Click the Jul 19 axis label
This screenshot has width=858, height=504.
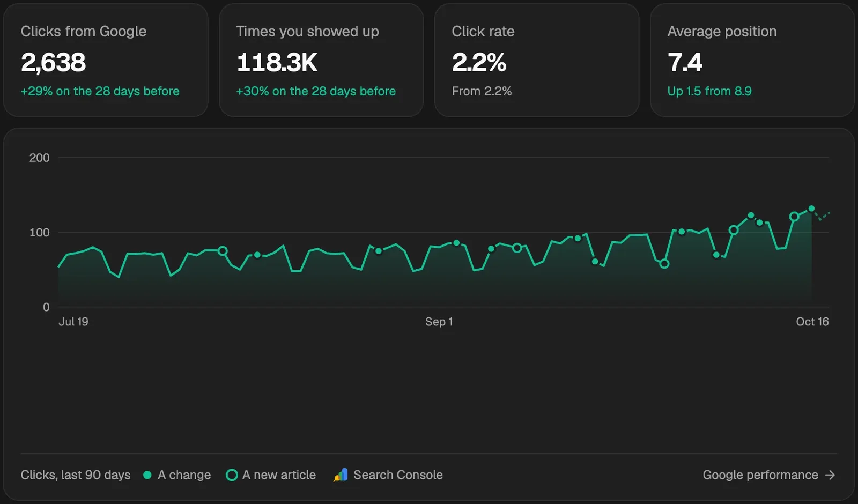tap(73, 322)
